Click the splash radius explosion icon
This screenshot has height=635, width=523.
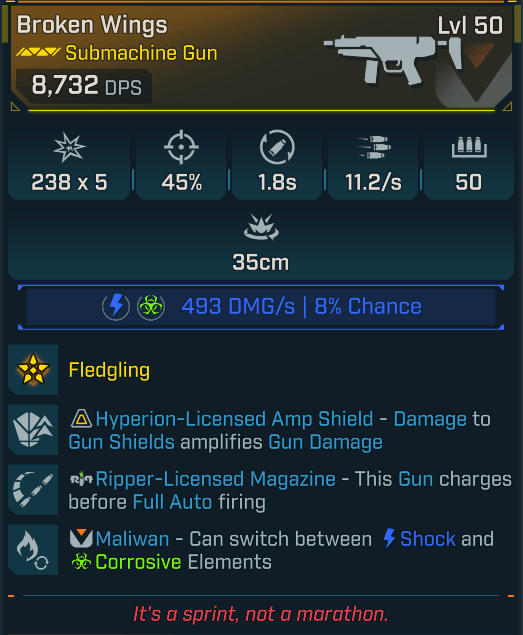coord(261,227)
